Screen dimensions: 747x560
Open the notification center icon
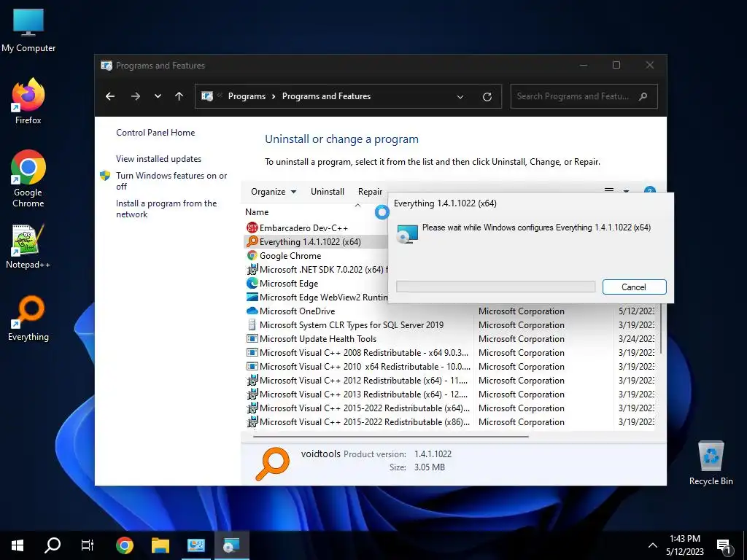click(x=724, y=545)
